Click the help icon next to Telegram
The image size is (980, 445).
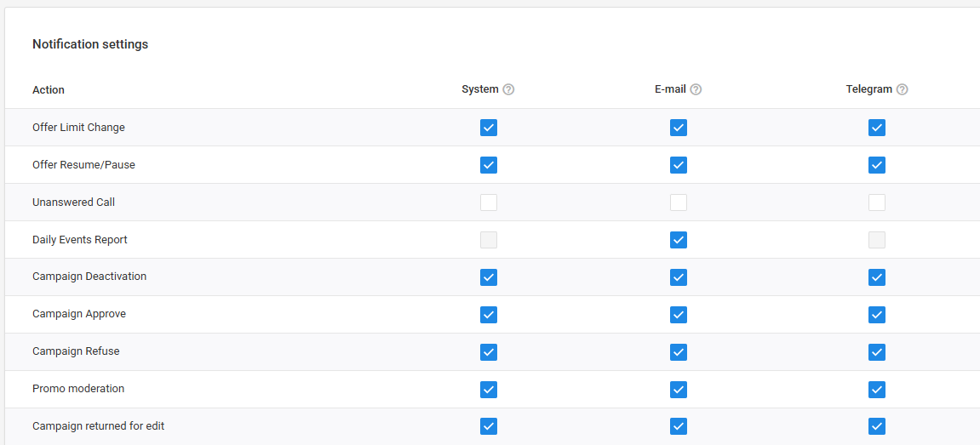click(x=902, y=89)
